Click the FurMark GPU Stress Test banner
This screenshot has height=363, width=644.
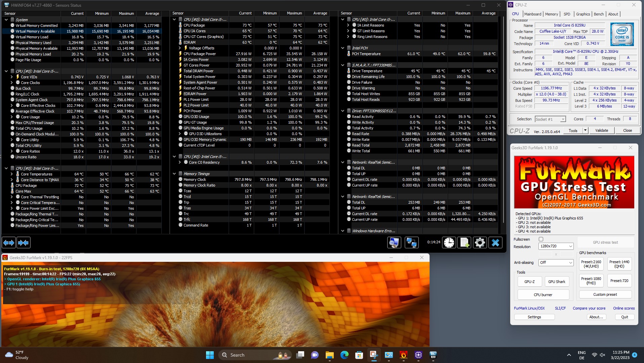pyautogui.click(x=574, y=182)
